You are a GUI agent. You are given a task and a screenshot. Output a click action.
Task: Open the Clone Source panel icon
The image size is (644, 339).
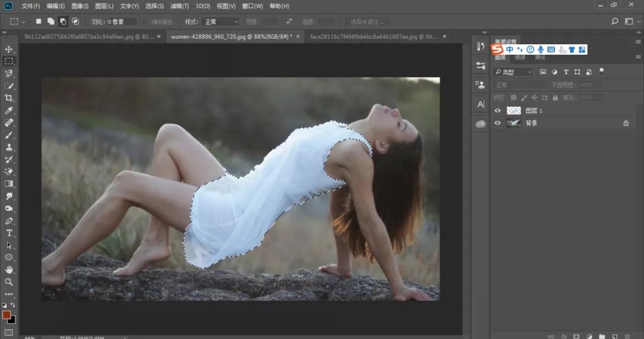point(481,85)
